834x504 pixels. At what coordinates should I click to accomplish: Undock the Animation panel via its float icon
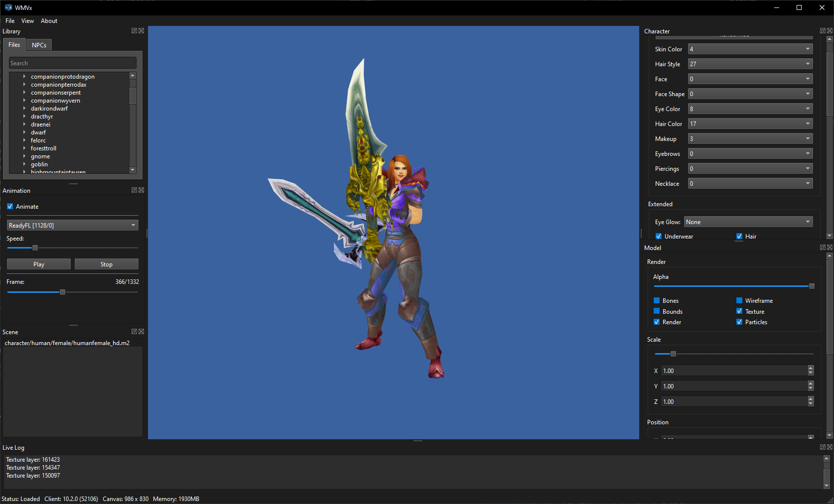click(134, 190)
